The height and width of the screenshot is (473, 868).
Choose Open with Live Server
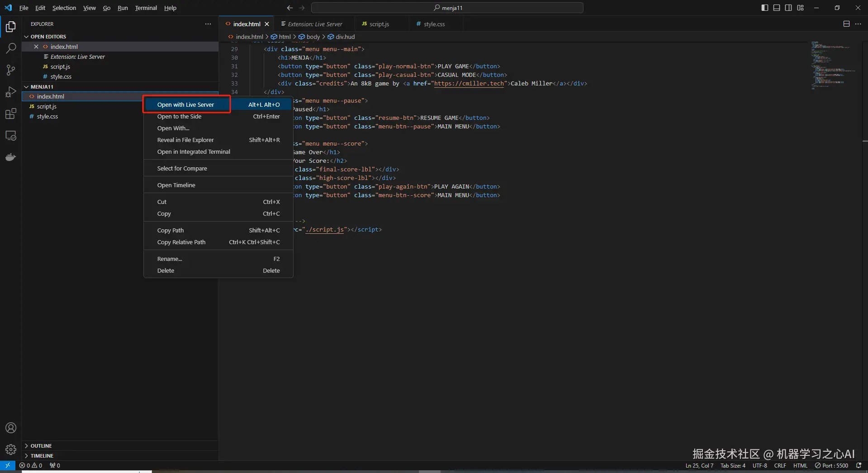click(186, 104)
